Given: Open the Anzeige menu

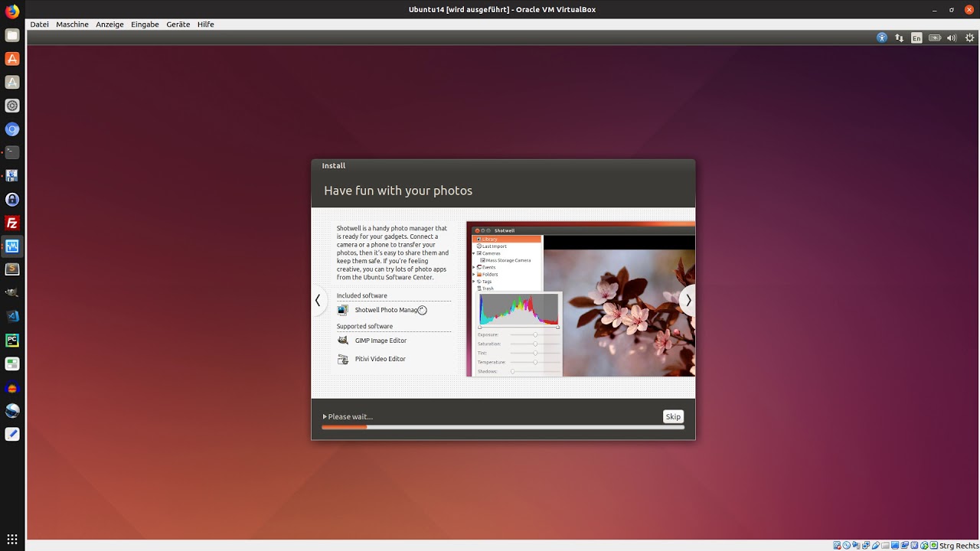Looking at the screenshot, I should [109, 24].
